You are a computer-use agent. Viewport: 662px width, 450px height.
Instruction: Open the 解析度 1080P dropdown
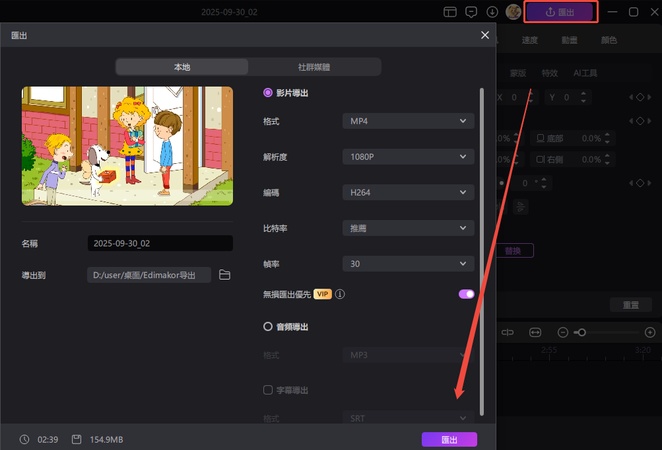tap(408, 157)
